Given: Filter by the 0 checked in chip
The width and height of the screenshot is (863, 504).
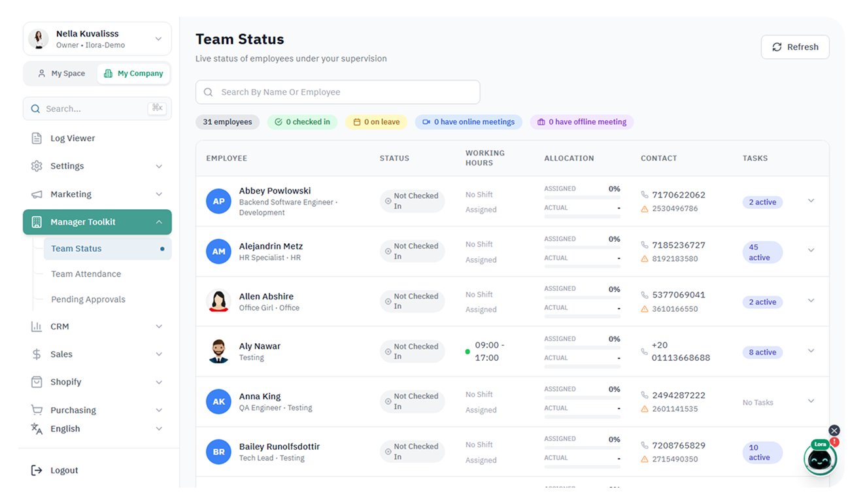Looking at the screenshot, I should [x=302, y=122].
